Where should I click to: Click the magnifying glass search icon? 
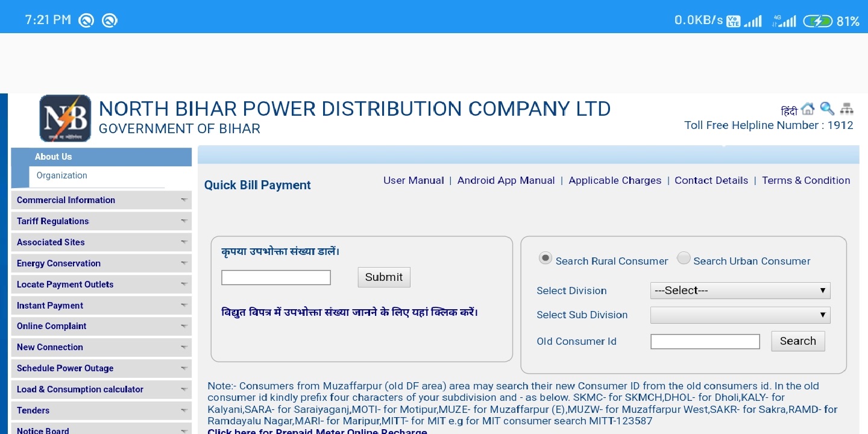coord(828,108)
